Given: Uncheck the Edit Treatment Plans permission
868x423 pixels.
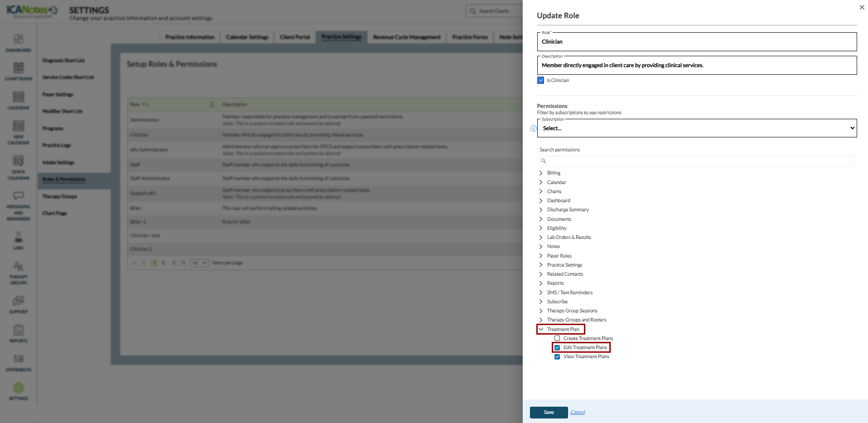Looking at the screenshot, I should (557, 348).
